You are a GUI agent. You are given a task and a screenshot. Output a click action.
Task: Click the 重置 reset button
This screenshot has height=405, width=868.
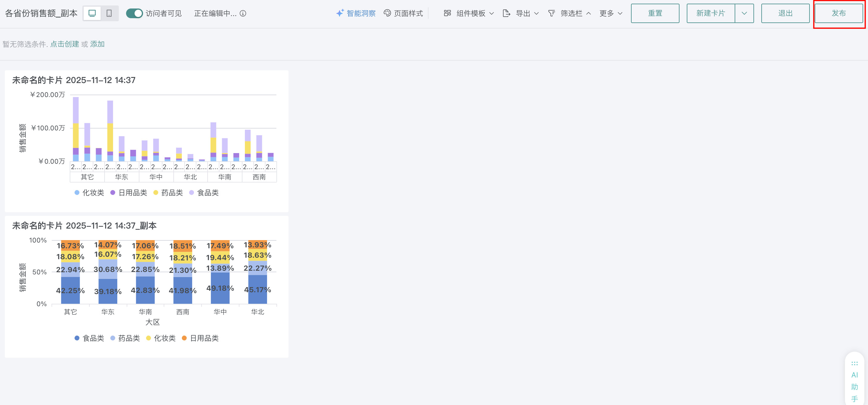pos(655,13)
